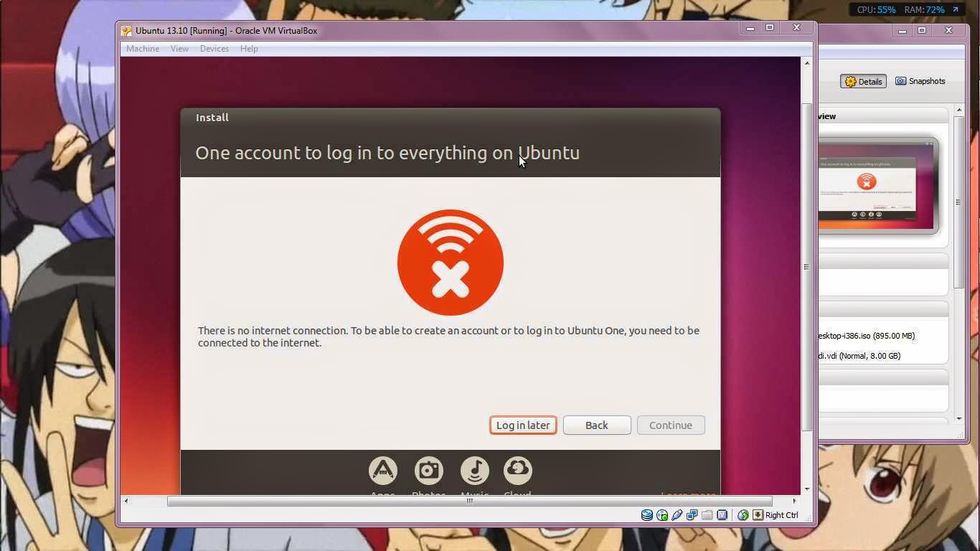
Task: Click the VM window vertical scrollbar thumb
Action: click(x=806, y=267)
